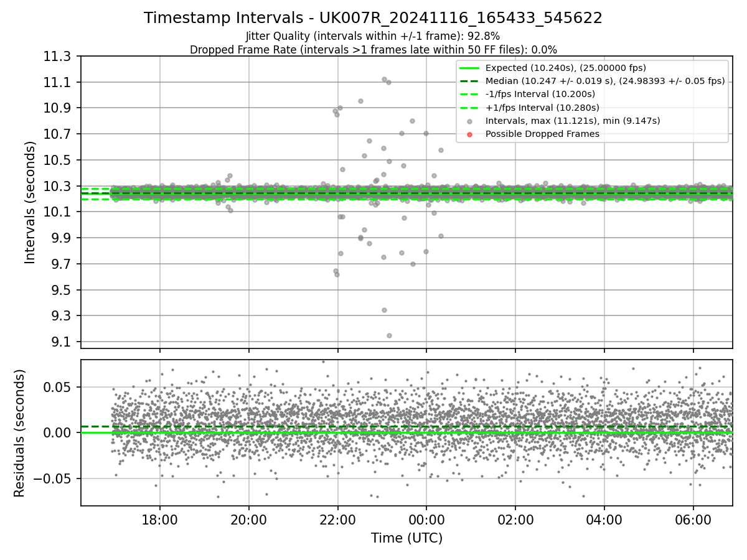
Task: Click the 10.3 tick on intervals axis
Action: (x=59, y=186)
